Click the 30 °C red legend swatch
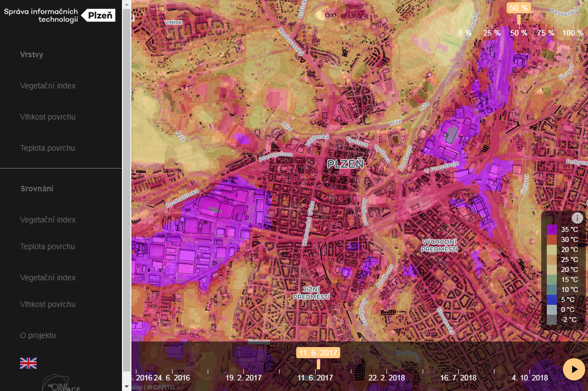 [x=552, y=239]
